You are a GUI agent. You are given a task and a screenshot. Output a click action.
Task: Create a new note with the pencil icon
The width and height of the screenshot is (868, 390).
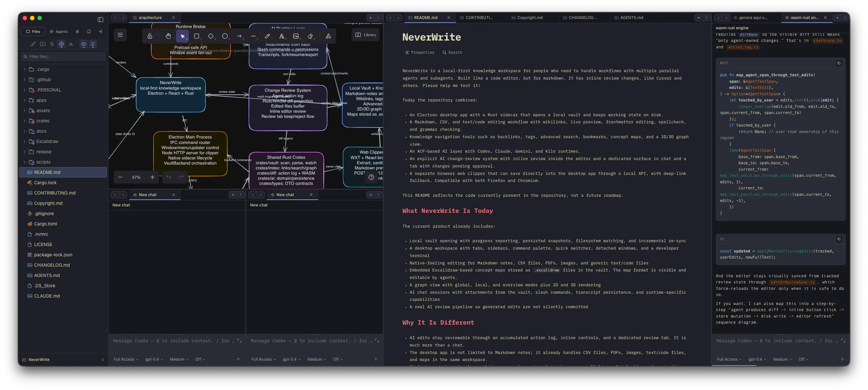(33, 44)
